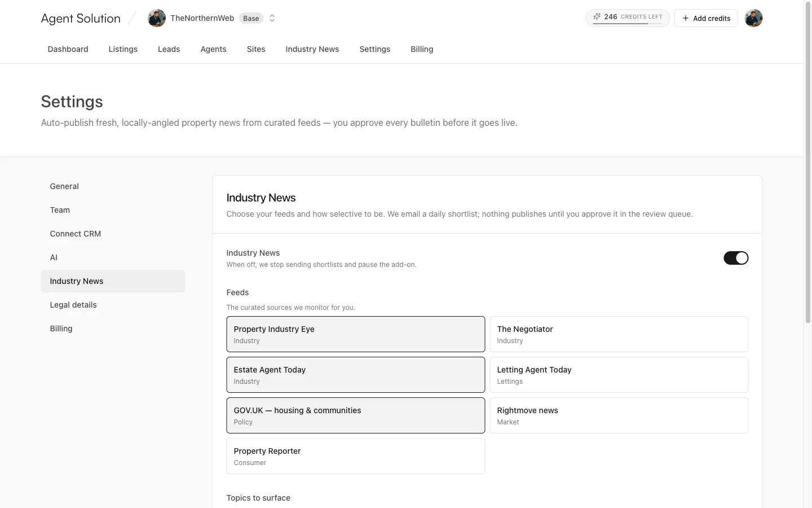Click the Base plan badge
The image size is (812, 508).
click(x=251, y=18)
